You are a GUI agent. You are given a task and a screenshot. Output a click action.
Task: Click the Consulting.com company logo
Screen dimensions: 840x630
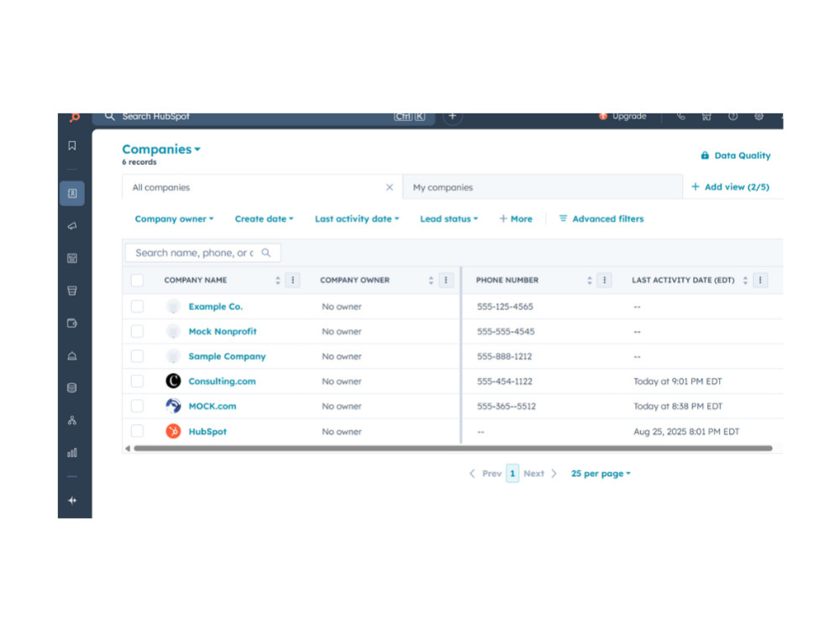(173, 381)
